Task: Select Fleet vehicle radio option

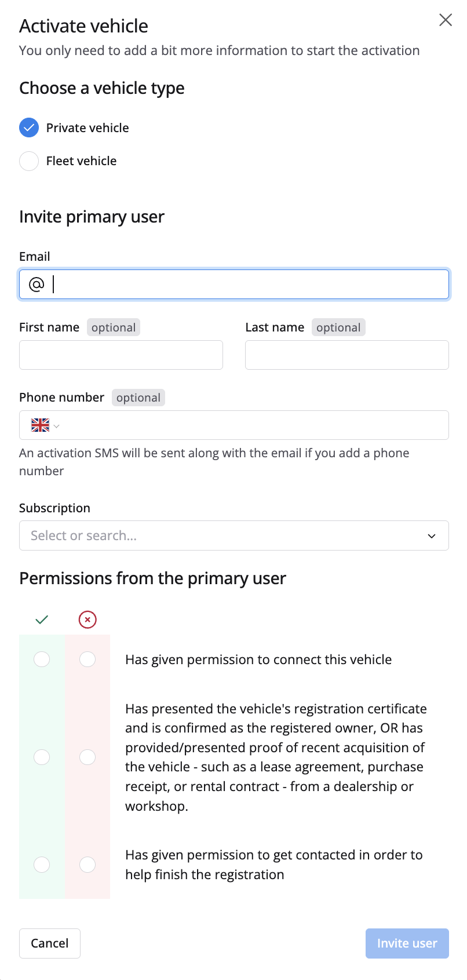Action: 29,161
